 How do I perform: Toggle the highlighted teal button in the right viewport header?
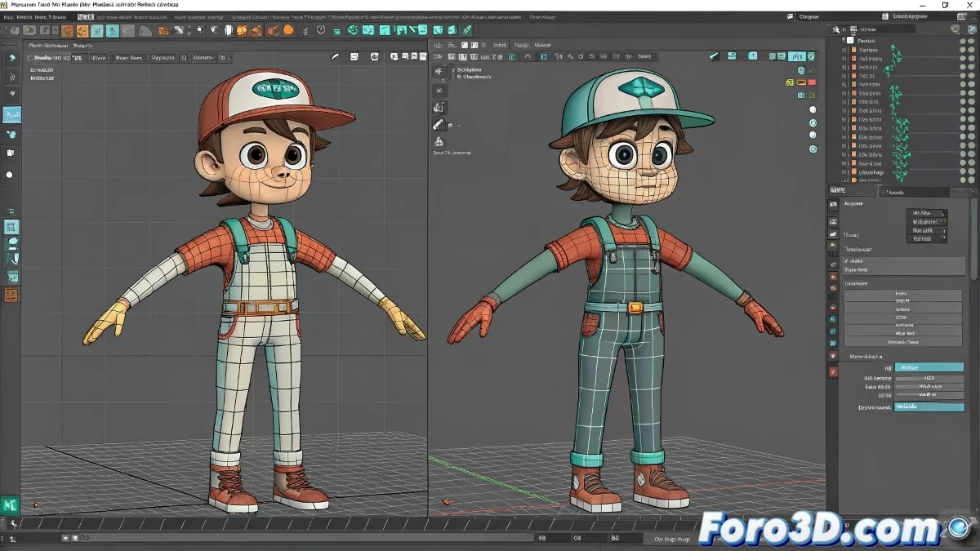click(x=797, y=56)
